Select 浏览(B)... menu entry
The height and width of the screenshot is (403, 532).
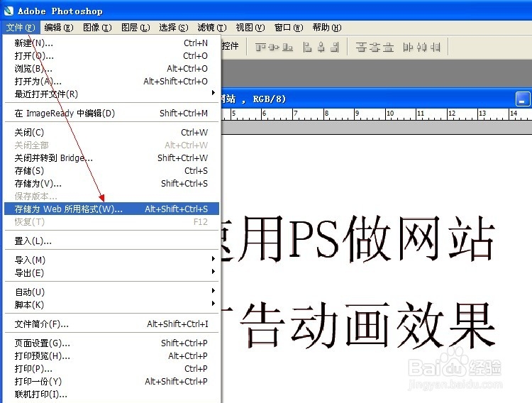(111, 69)
